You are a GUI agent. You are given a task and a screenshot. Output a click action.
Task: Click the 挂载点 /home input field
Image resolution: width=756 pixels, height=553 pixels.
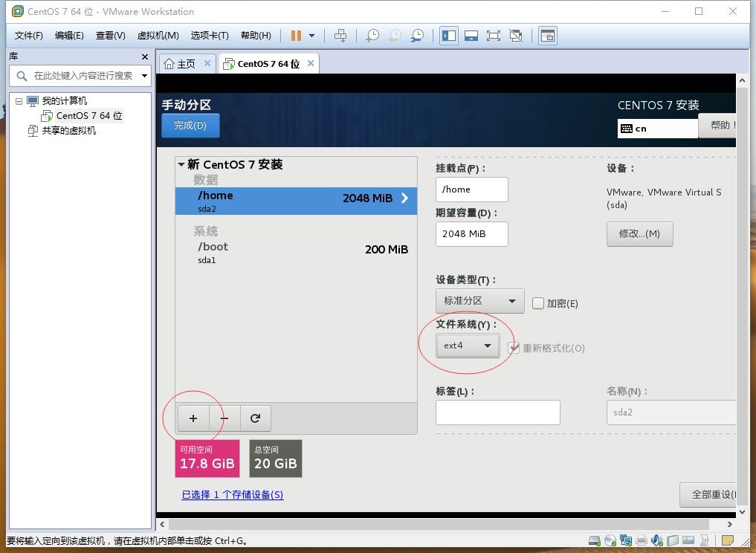coord(471,190)
